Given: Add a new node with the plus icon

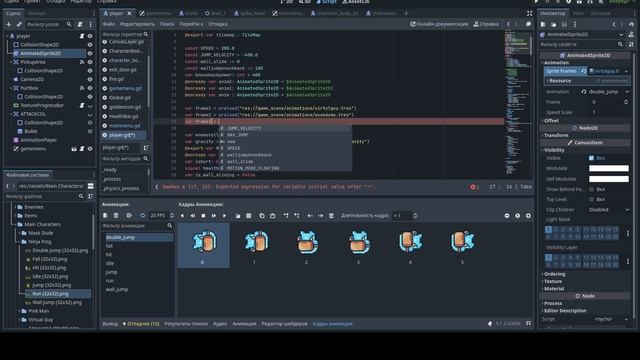Looking at the screenshot, I should [x=9, y=24].
